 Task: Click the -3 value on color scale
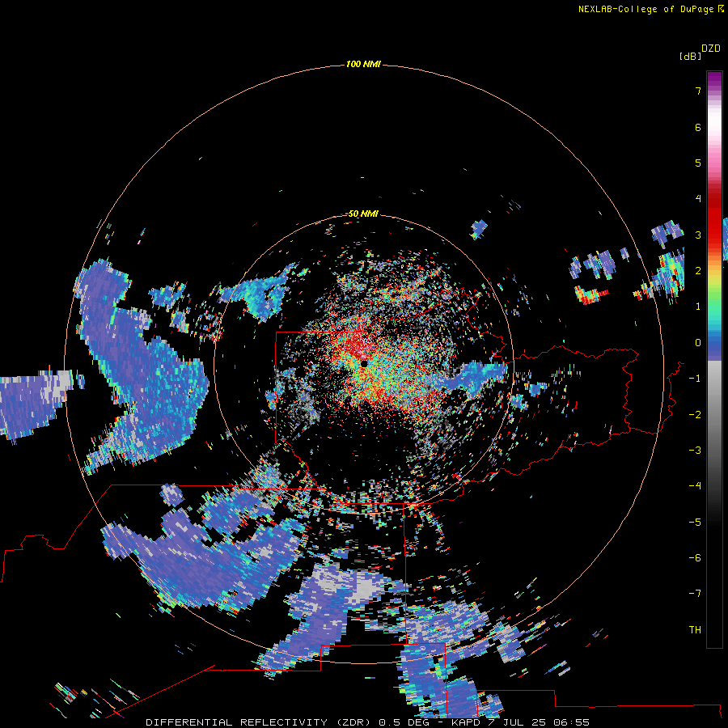tap(695, 451)
